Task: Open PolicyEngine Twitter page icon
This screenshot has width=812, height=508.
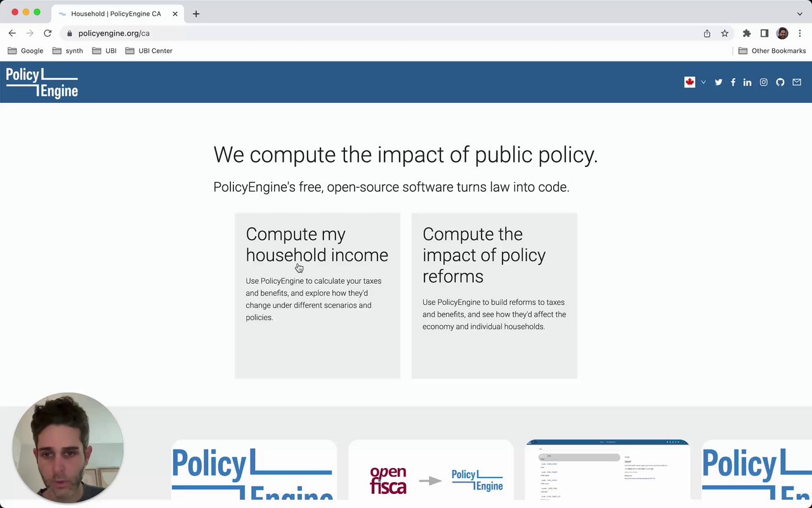Action: point(718,82)
